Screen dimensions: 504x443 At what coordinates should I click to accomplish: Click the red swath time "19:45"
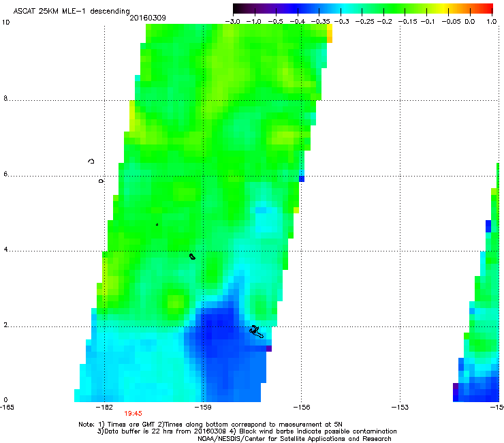[133, 414]
